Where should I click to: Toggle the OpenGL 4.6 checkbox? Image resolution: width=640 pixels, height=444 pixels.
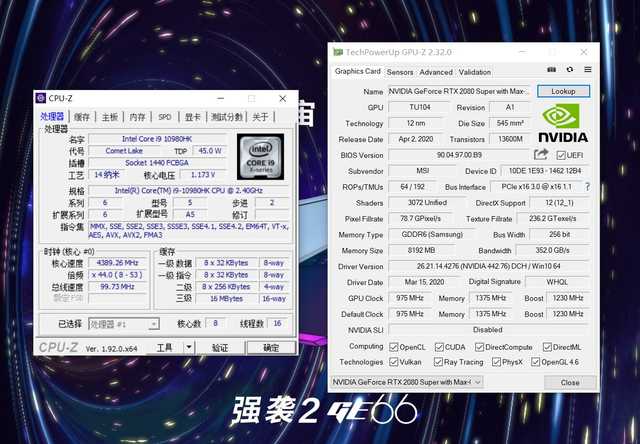[536, 362]
